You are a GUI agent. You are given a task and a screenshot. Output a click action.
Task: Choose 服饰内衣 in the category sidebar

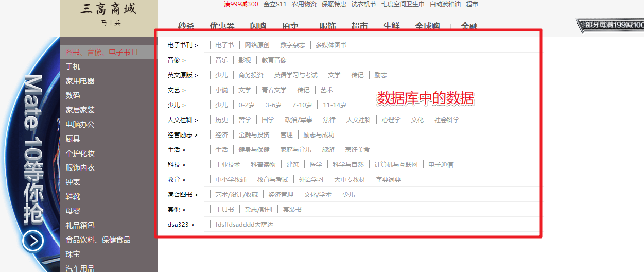(x=80, y=167)
